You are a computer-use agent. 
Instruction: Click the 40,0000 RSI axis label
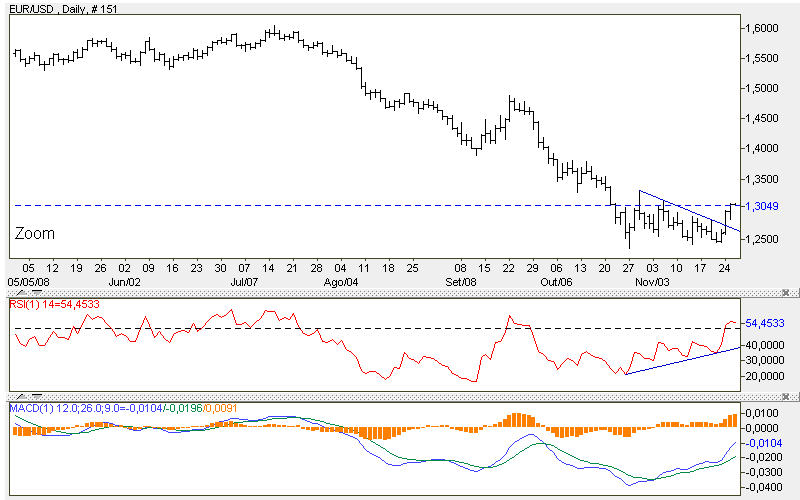(x=765, y=345)
